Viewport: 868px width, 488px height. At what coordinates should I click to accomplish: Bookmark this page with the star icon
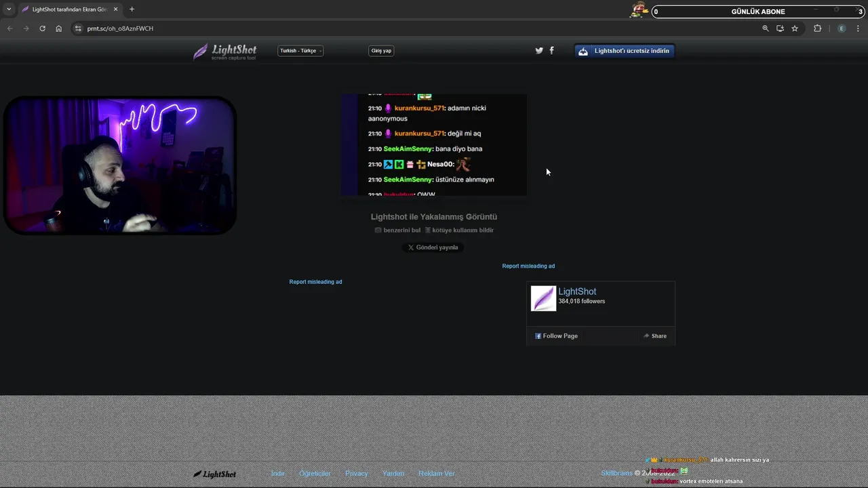click(x=795, y=28)
